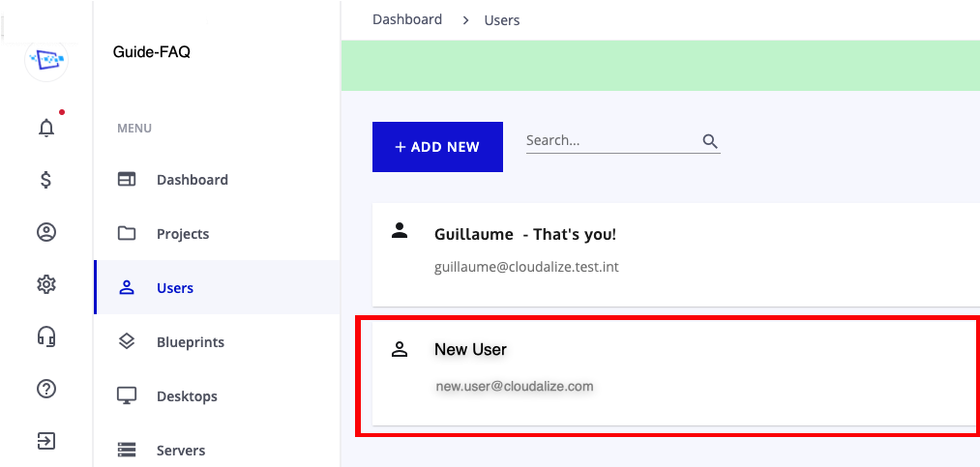Click the logout exit icon
Image resolution: width=980 pixels, height=467 pixels.
coord(46,441)
